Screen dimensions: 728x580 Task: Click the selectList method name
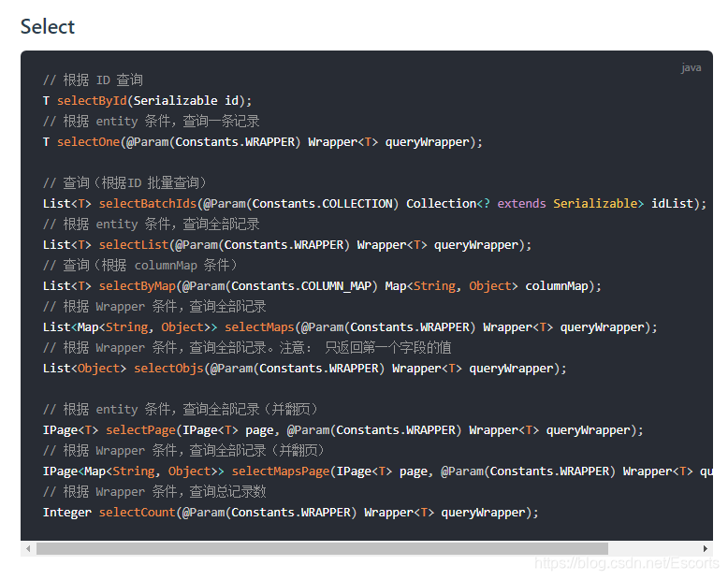pos(134,245)
